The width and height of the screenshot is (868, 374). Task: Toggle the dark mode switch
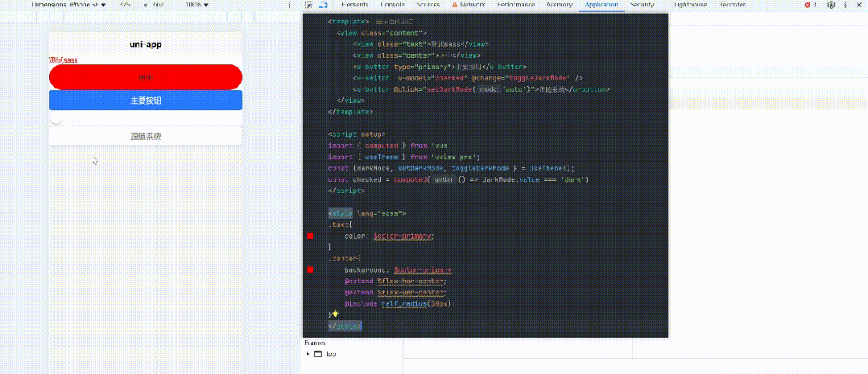[61, 118]
